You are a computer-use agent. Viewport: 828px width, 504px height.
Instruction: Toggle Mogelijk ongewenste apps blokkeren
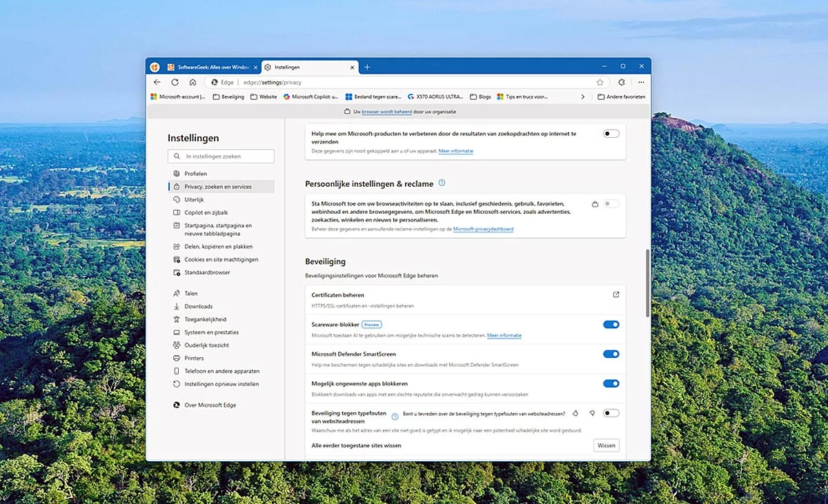[611, 383]
